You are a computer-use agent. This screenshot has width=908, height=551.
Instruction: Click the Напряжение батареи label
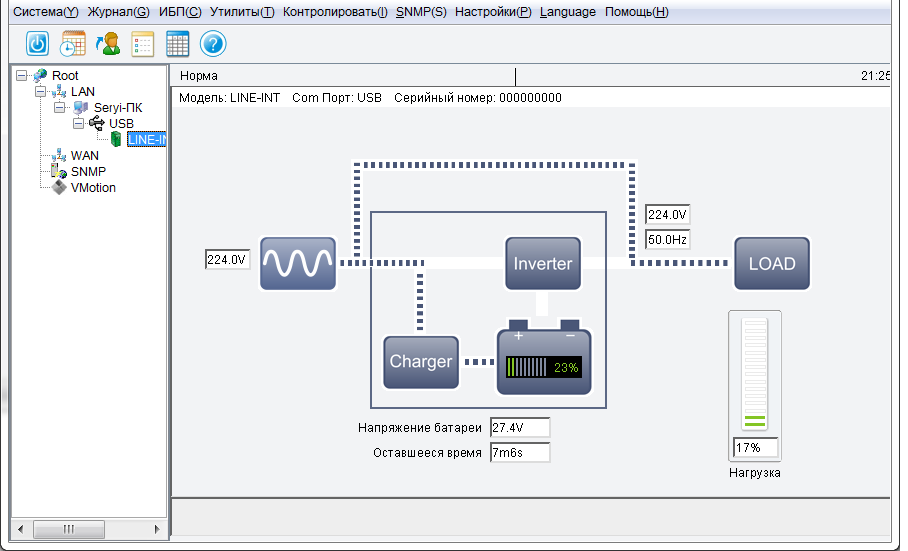(x=420, y=428)
